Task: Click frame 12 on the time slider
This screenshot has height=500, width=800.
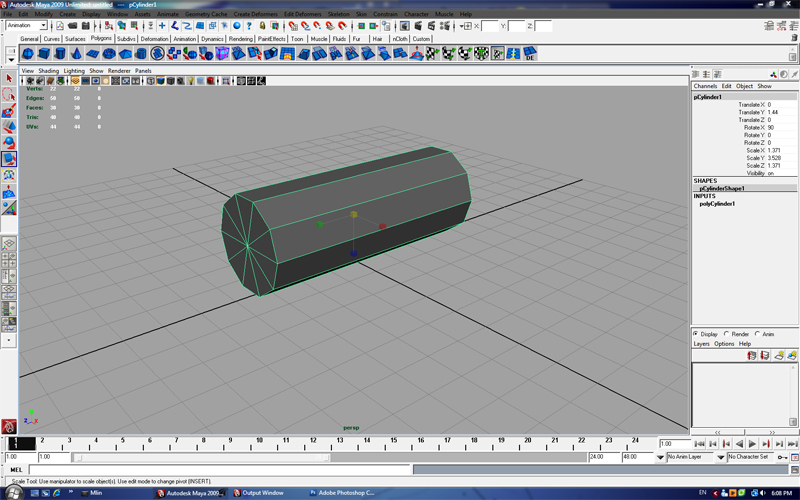Action: (309, 442)
